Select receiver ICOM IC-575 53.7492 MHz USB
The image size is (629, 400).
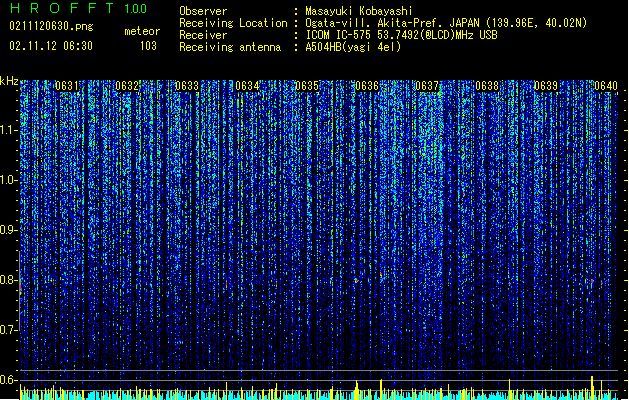[401, 35]
